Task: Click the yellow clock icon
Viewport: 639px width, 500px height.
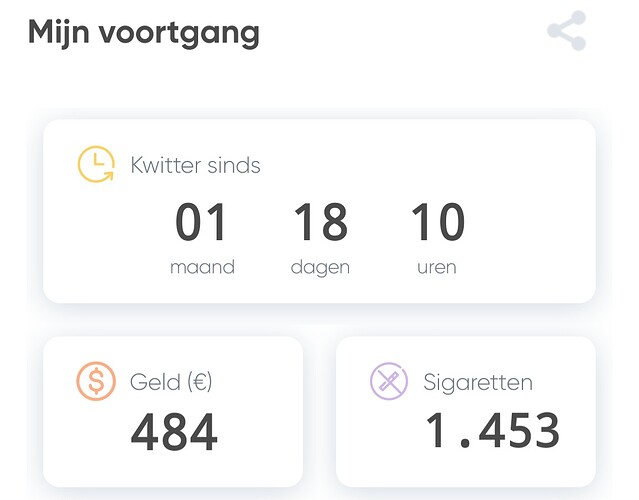Action: (x=97, y=165)
